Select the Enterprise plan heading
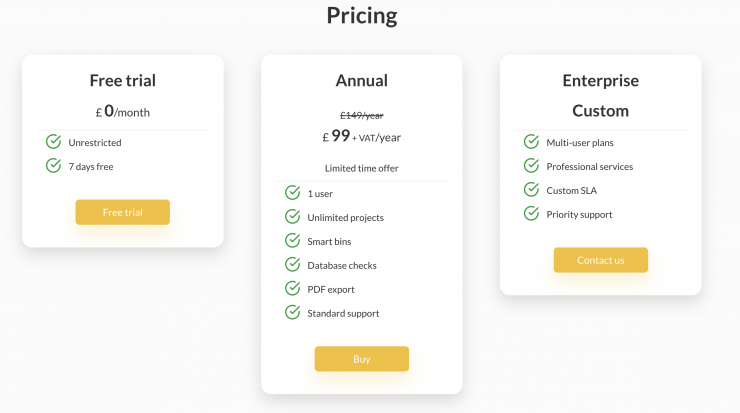This screenshot has width=740, height=413. (600, 81)
